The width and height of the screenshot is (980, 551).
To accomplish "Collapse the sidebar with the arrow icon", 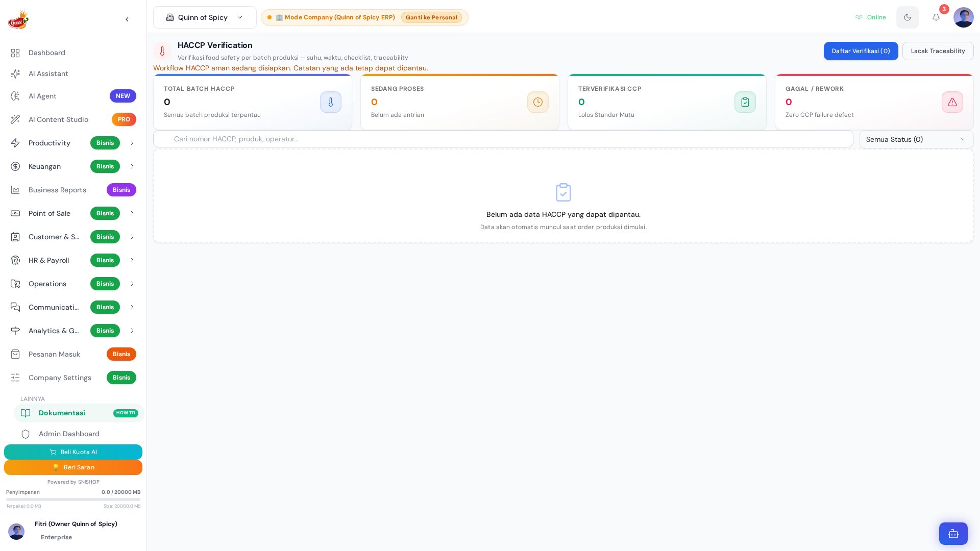I will [x=127, y=19].
